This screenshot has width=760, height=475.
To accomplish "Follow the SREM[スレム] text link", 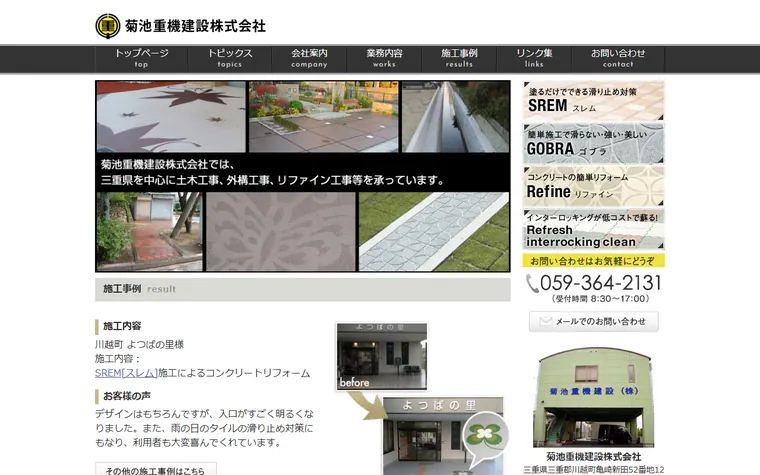I will coord(127,373).
